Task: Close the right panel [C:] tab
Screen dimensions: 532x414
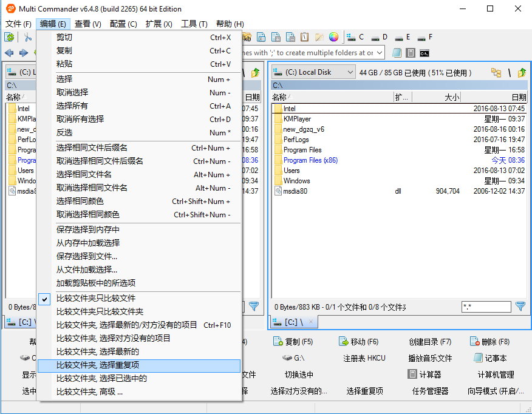Action: pyautogui.click(x=311, y=322)
